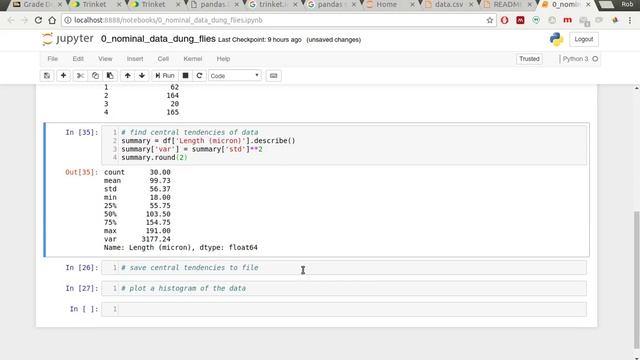Switch to the first Trinket tab

click(94, 4)
